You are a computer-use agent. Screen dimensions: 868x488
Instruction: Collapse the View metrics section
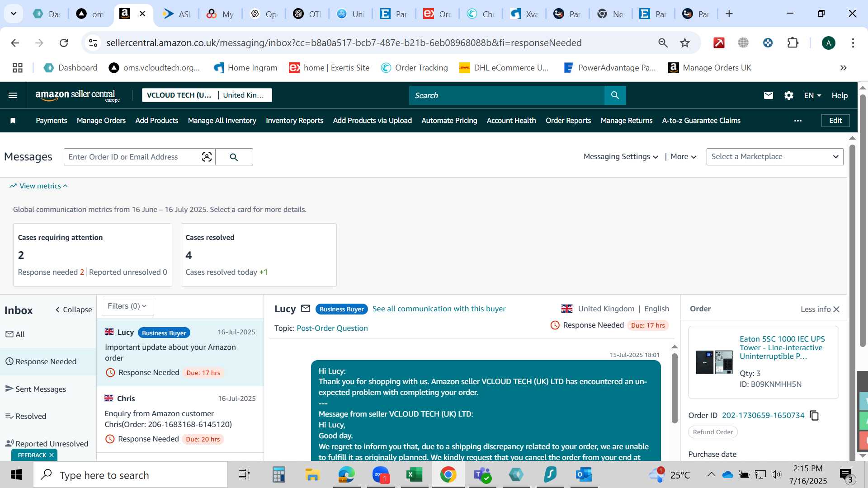[x=39, y=186]
